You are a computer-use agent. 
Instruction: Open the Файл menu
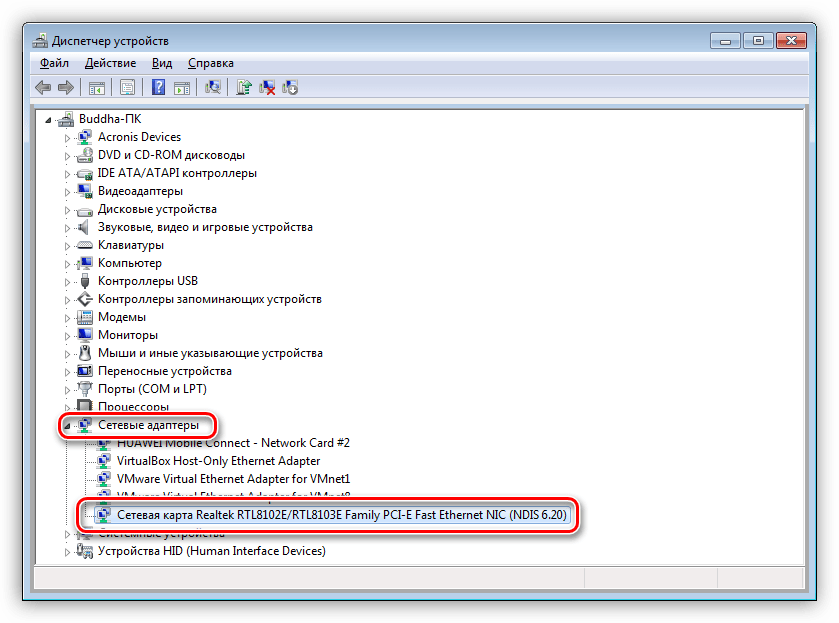(x=54, y=63)
